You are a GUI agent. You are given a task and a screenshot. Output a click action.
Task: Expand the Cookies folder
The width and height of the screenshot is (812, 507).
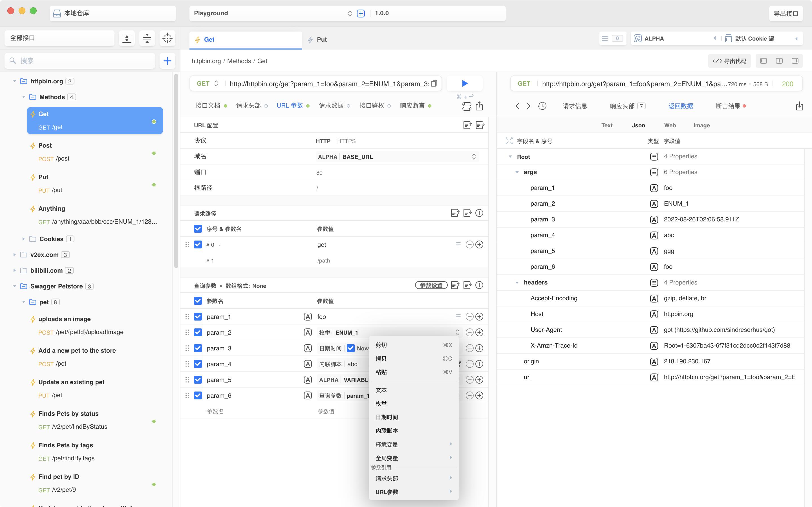click(x=23, y=239)
